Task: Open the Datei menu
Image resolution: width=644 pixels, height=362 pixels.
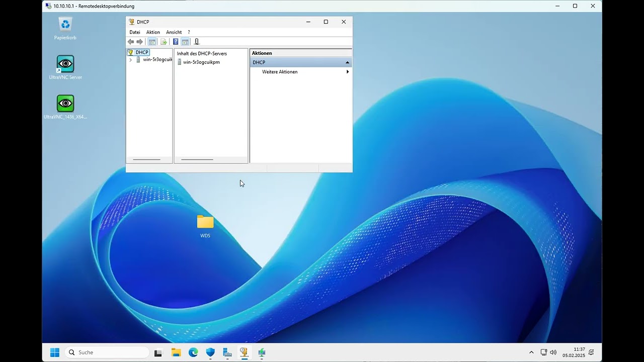Action: (x=135, y=32)
